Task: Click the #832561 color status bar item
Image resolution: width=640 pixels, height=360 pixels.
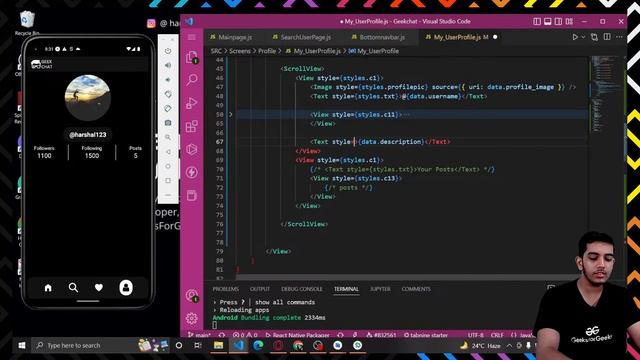Action: coord(381,335)
